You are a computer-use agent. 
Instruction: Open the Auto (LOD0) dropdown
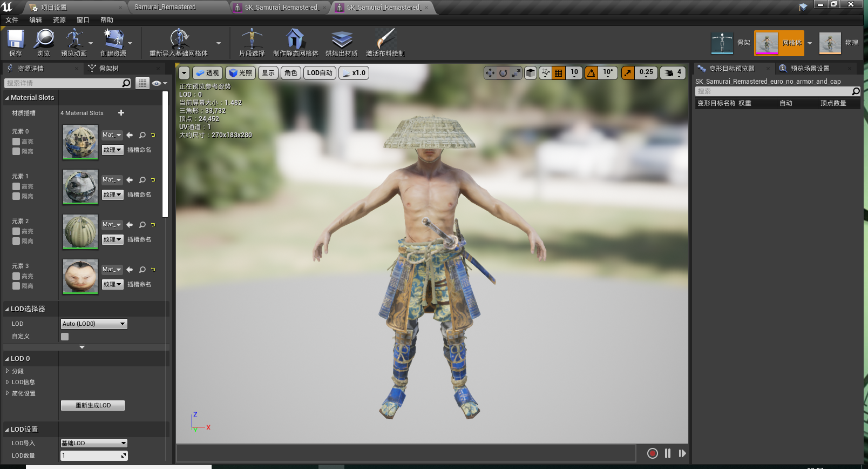tap(94, 324)
